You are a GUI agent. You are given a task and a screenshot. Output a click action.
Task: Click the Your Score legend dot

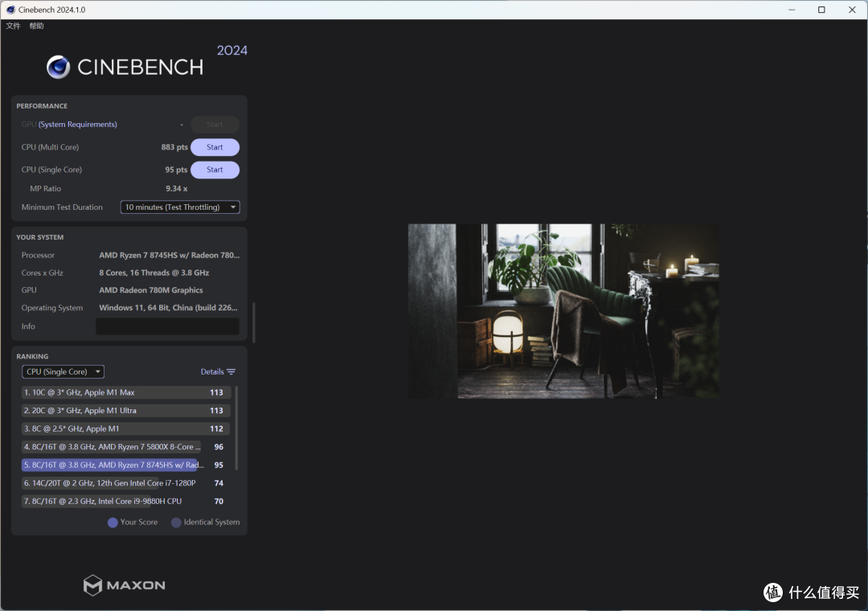coord(113,523)
